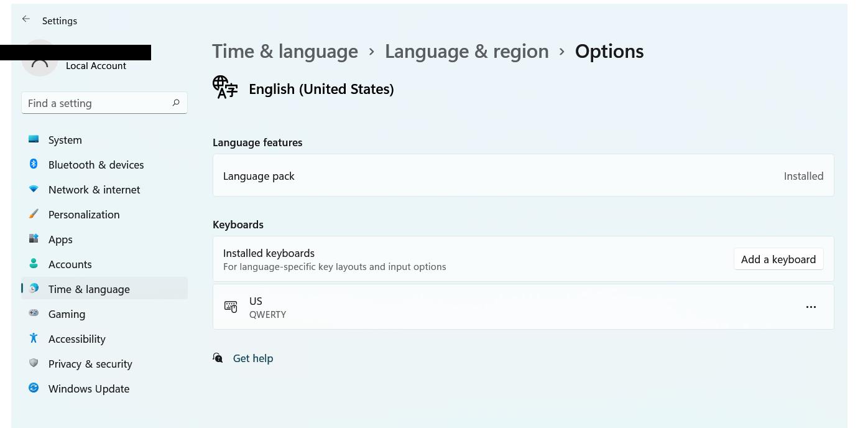Select Personalization in the sidebar
This screenshot has width=868, height=428.
(x=104, y=215)
